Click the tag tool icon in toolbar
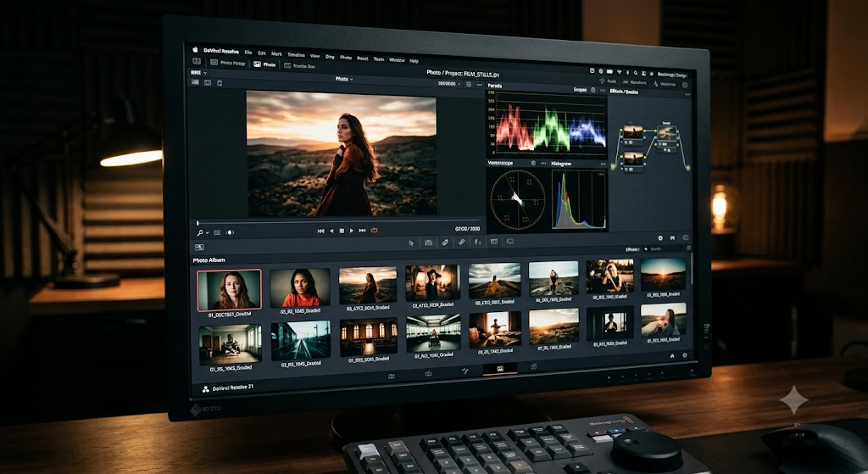868x474 pixels. pyautogui.click(x=444, y=243)
